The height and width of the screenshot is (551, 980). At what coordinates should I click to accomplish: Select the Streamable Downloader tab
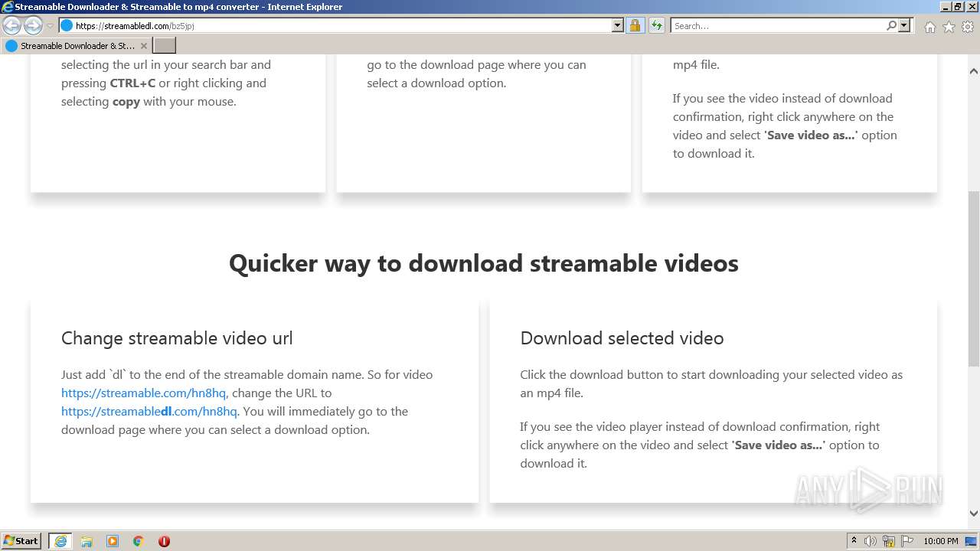click(77, 46)
